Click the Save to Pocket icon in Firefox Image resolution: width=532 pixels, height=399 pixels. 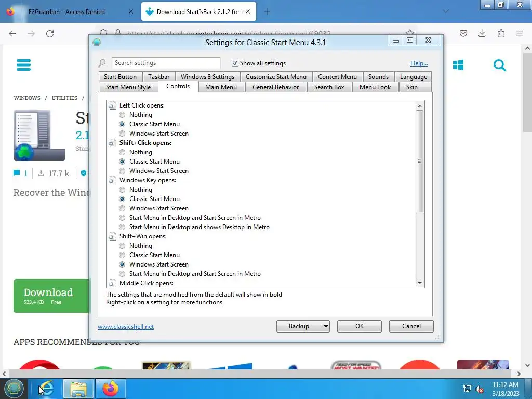pyautogui.click(x=463, y=33)
